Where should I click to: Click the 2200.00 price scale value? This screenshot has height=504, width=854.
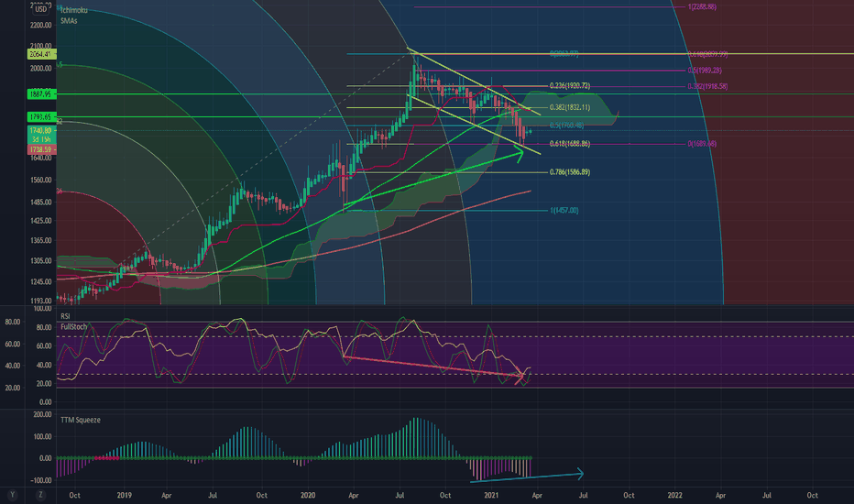pyautogui.click(x=41, y=25)
